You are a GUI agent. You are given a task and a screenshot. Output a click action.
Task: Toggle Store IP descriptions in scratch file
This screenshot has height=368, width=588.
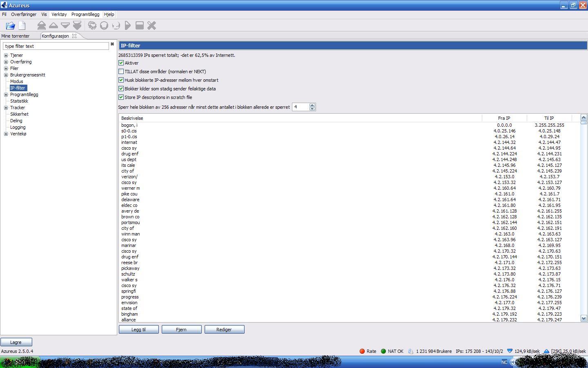click(x=121, y=97)
